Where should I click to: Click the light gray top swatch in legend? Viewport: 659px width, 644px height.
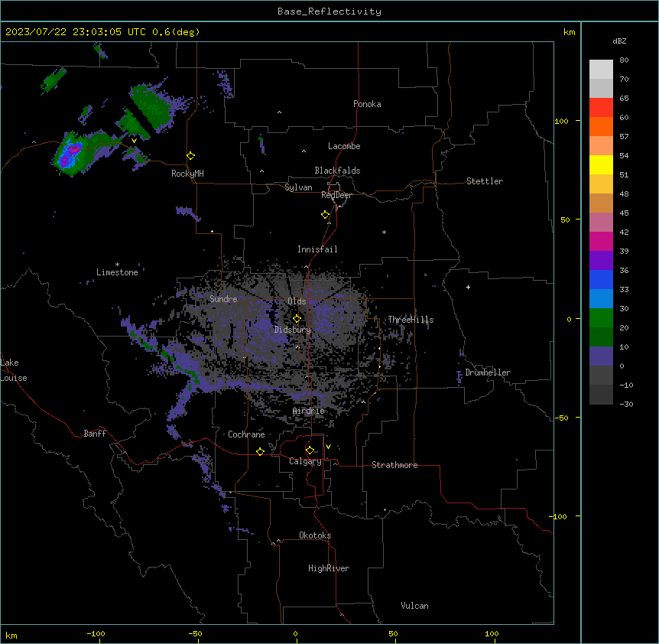tap(601, 70)
